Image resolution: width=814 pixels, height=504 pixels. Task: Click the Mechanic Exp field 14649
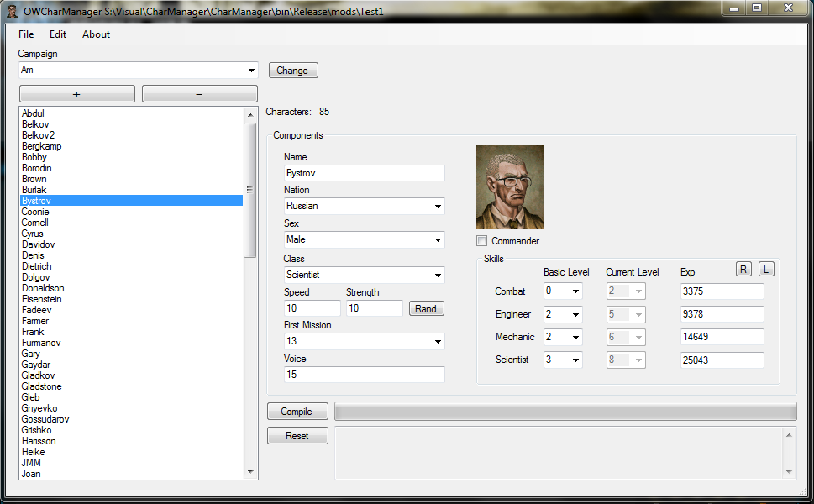coord(722,337)
